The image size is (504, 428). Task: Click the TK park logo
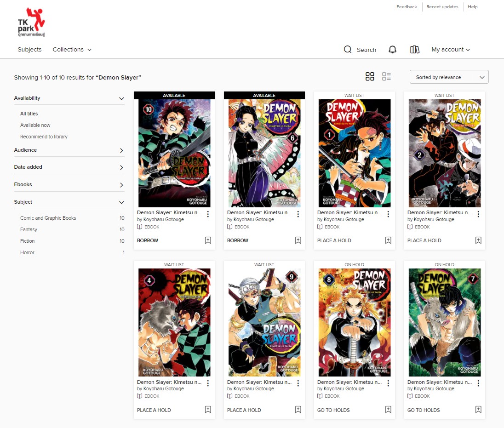point(31,22)
